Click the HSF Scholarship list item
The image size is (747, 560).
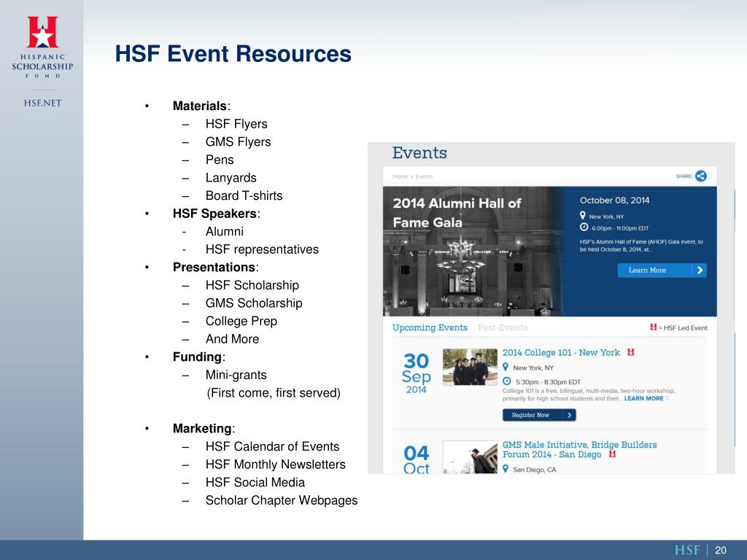point(252,285)
